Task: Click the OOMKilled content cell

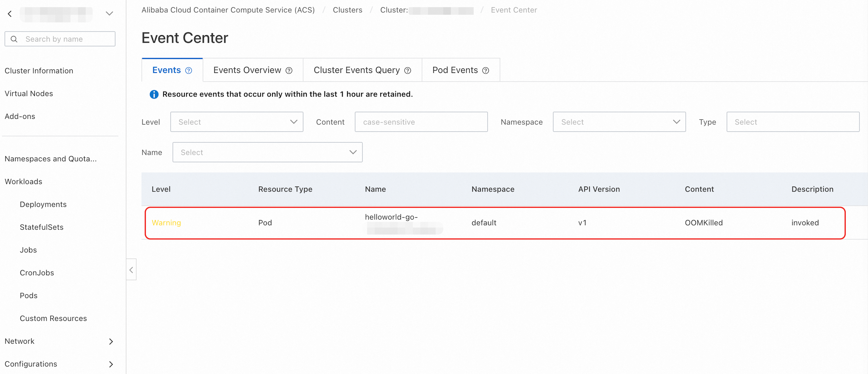Action: tap(704, 223)
